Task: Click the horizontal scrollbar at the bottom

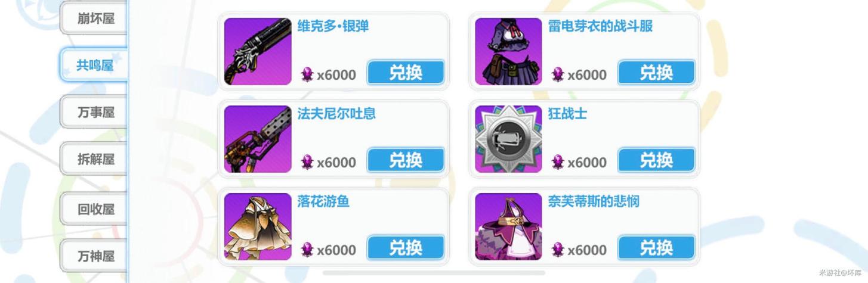Action: (434, 273)
